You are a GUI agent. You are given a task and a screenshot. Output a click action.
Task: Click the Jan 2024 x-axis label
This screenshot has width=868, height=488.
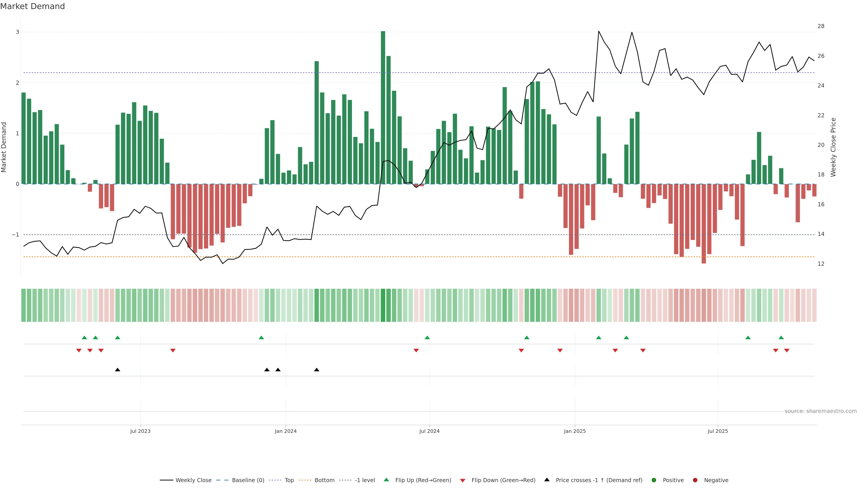[285, 431]
